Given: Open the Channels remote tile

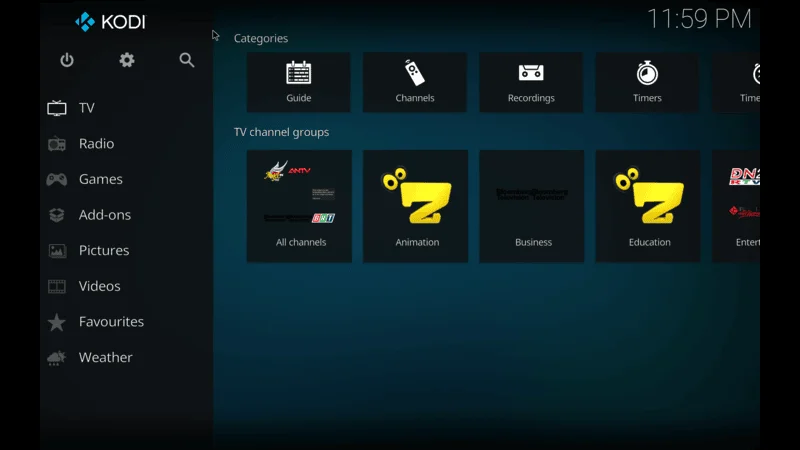Looking at the screenshot, I should click(x=415, y=82).
